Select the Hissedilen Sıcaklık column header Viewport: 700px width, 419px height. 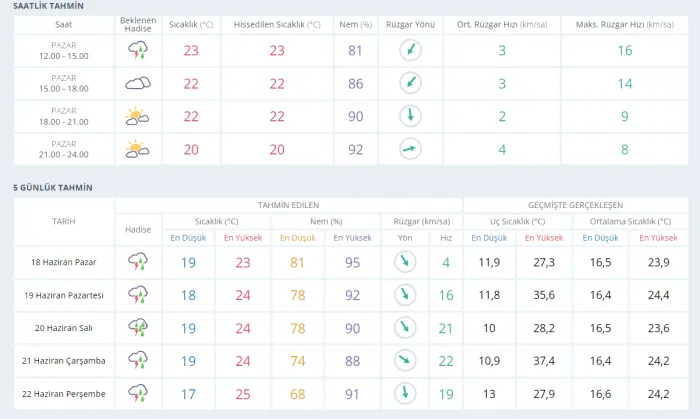(277, 25)
